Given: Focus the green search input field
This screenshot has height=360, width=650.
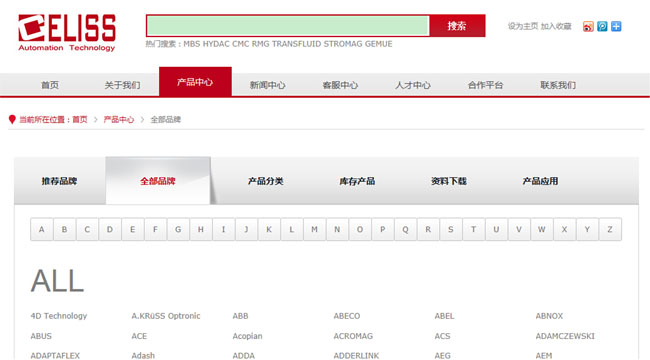Looking at the screenshot, I should pos(288,26).
